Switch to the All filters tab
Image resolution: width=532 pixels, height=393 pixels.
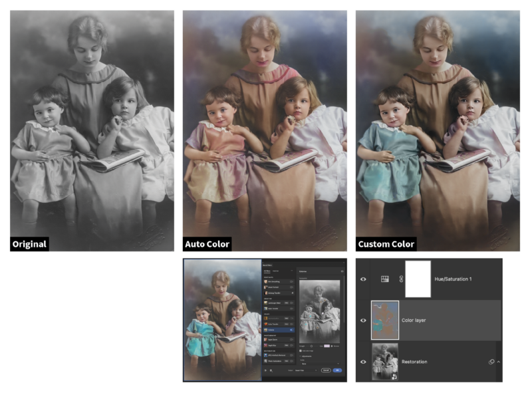pyautogui.click(x=267, y=271)
